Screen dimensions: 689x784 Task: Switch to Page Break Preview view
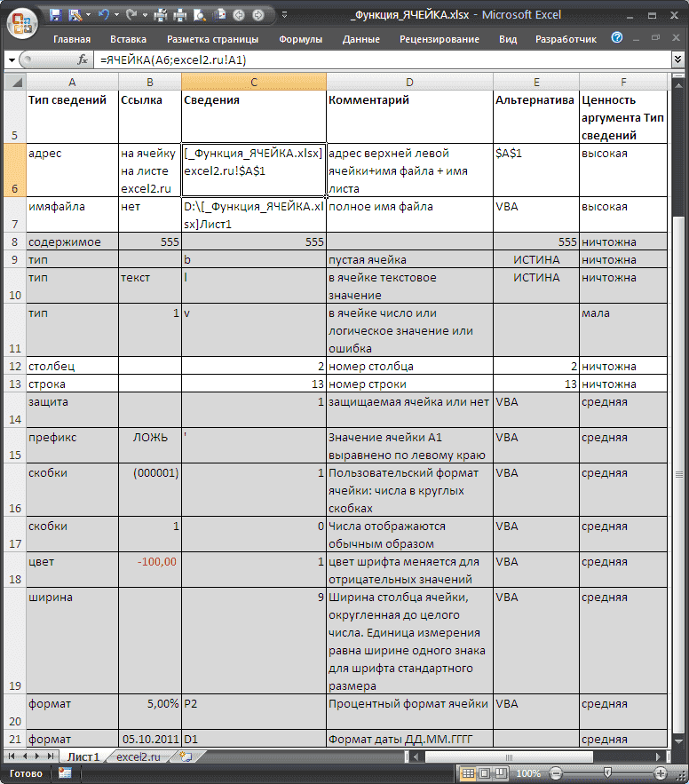tap(502, 773)
